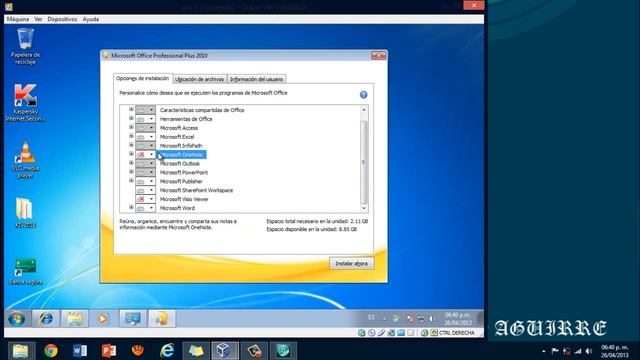Select Microsoft OneNote in the feature tree

pos(182,155)
